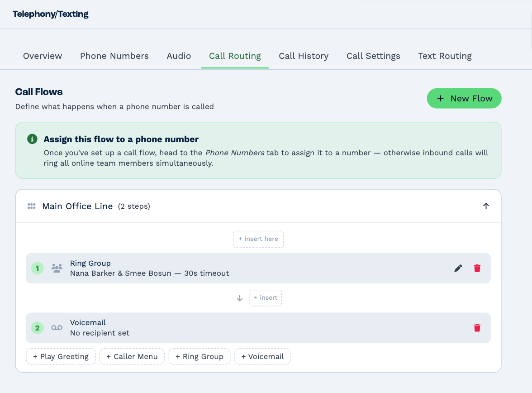532x393 pixels.
Task: Click '+ insert' between the steps
Action: [266, 298]
